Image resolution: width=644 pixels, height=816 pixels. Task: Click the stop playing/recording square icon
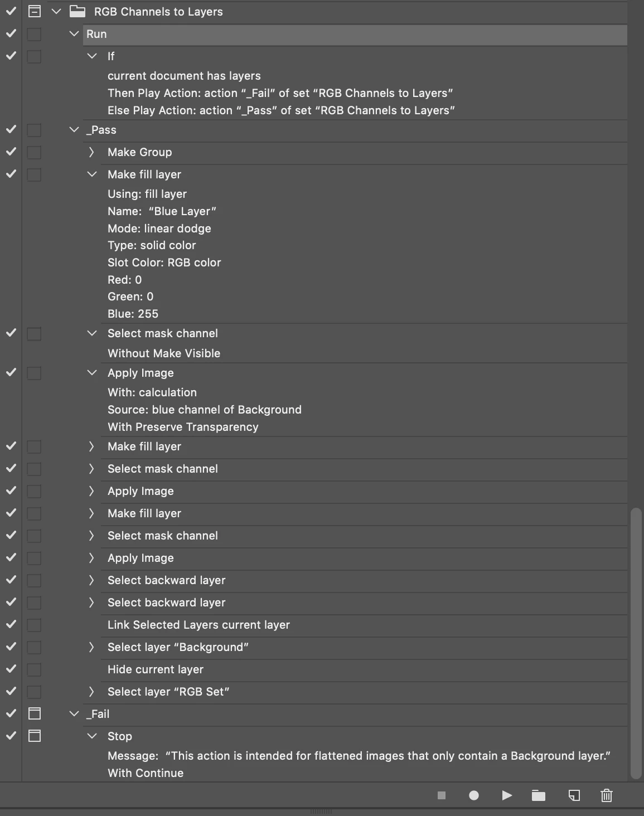click(x=442, y=795)
